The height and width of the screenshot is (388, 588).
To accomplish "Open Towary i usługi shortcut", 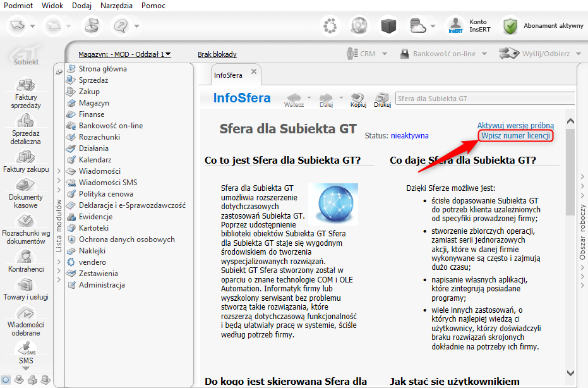I will point(26,288).
